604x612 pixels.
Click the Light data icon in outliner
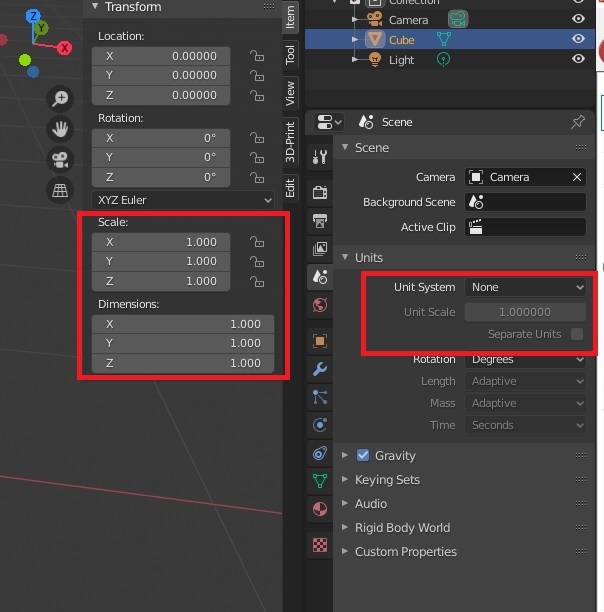pos(444,60)
